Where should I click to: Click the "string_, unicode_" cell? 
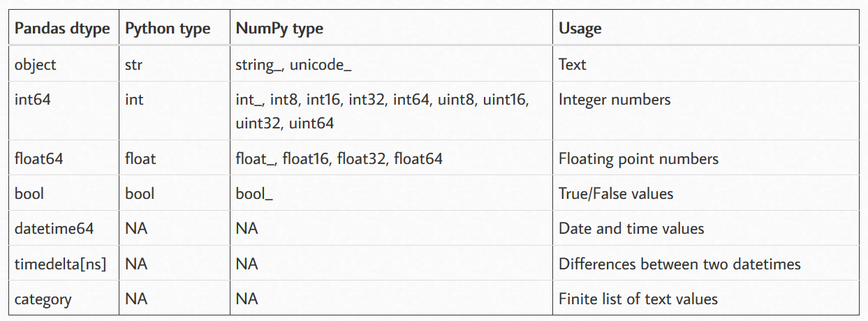click(293, 64)
